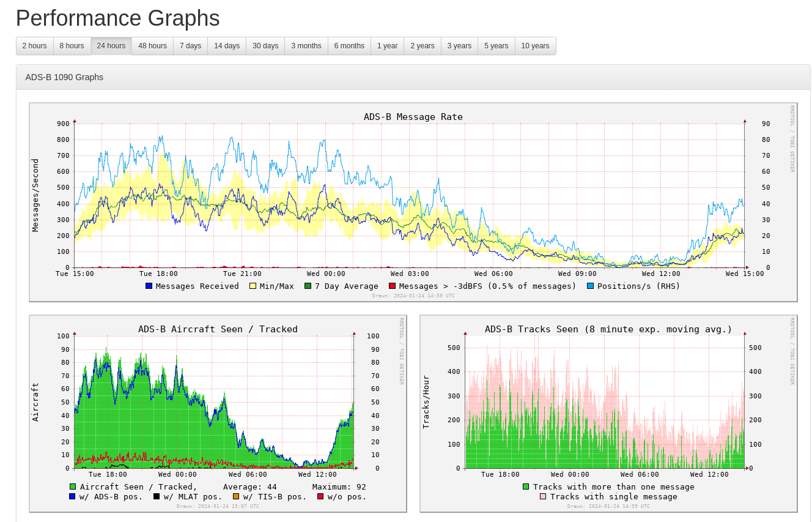The height and width of the screenshot is (522, 812).
Task: Show the 1 year graphs
Action: click(387, 46)
